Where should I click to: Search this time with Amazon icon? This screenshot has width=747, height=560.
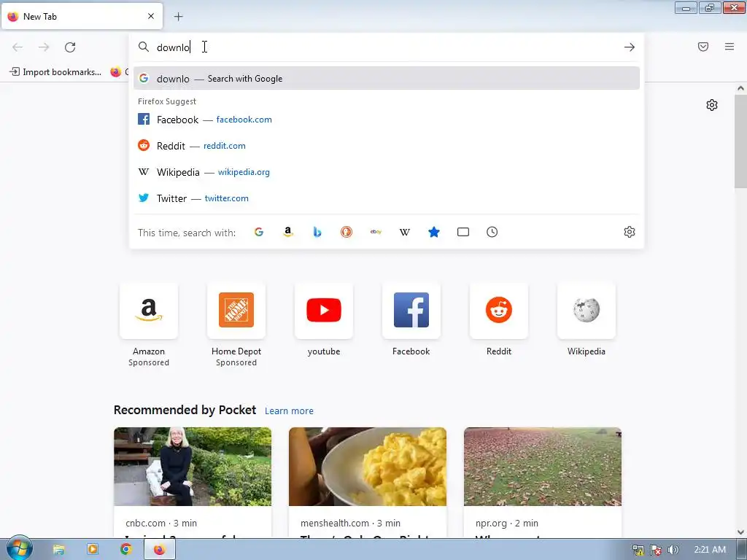(287, 232)
